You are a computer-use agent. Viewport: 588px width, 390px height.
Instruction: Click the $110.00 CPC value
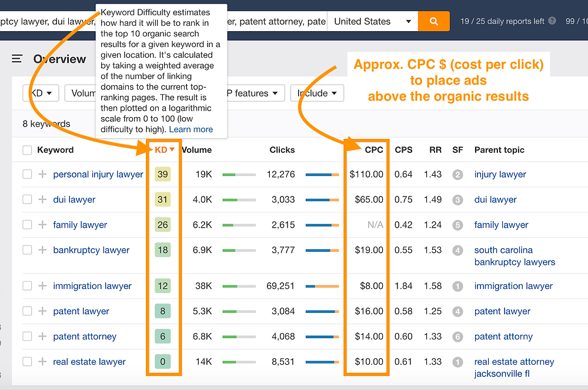366,174
